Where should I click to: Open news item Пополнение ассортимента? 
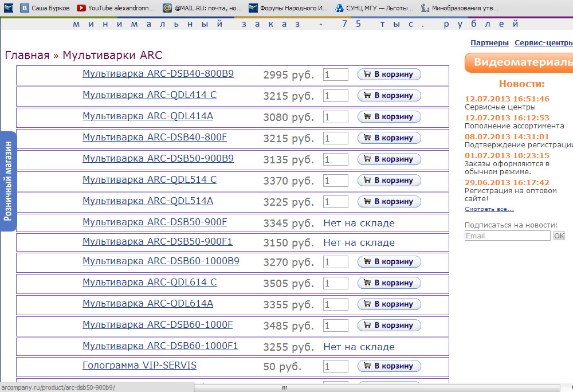coord(514,126)
